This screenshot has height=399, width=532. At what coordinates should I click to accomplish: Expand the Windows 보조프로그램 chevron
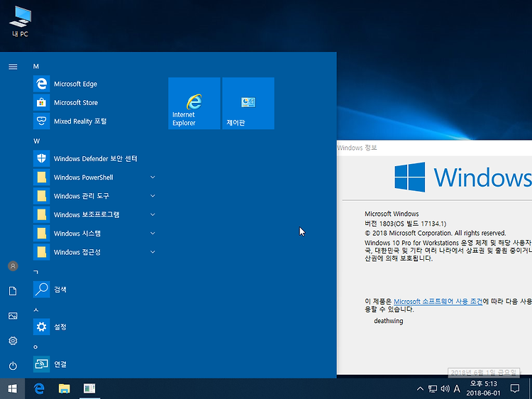pyautogui.click(x=153, y=214)
